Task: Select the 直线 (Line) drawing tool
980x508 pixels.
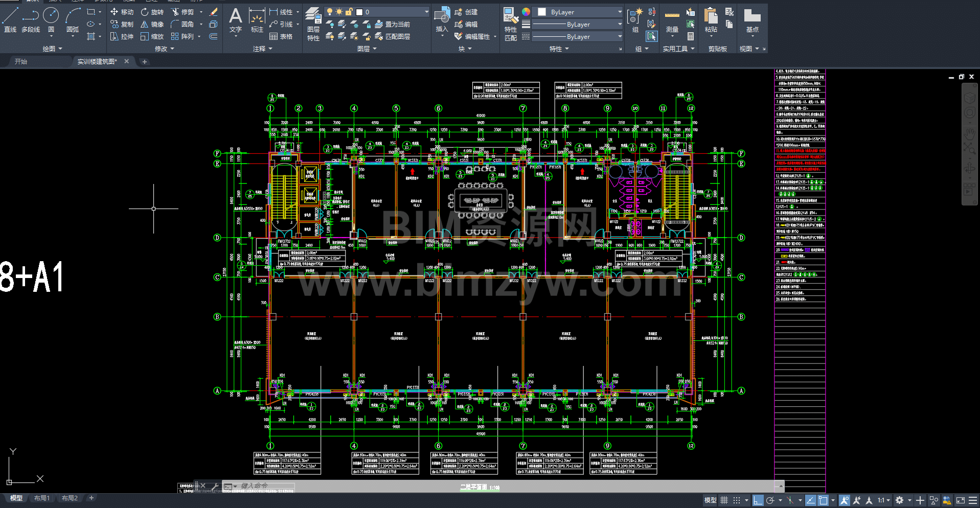Action: [10, 19]
